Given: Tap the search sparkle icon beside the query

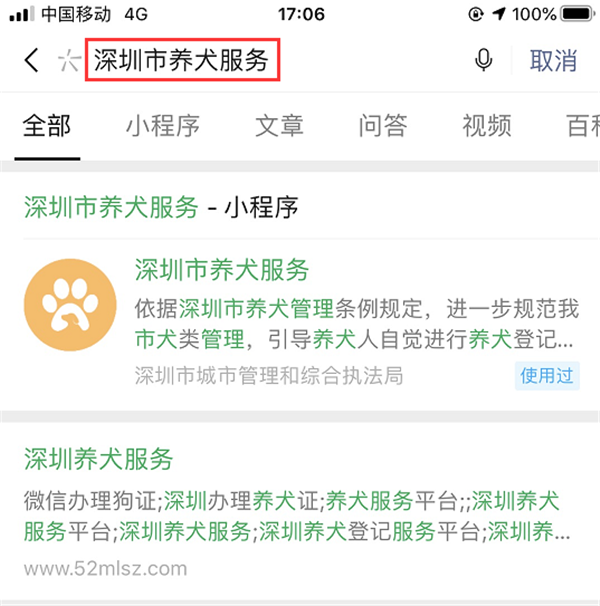Looking at the screenshot, I should pyautogui.click(x=69, y=60).
